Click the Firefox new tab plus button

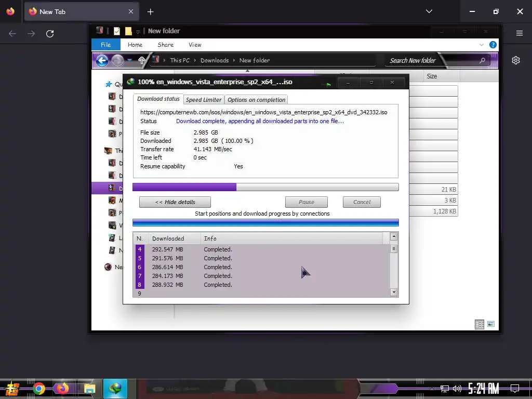point(150,12)
